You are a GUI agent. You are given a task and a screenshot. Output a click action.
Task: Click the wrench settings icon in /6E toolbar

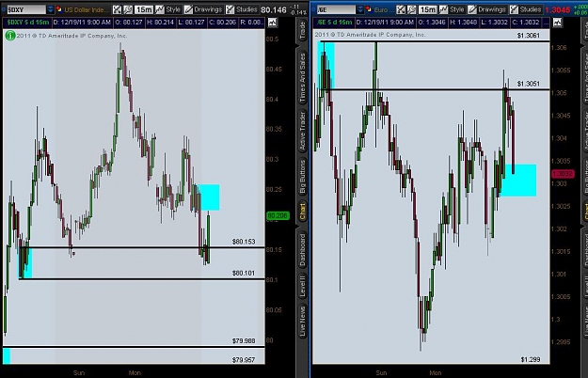pos(412,9)
